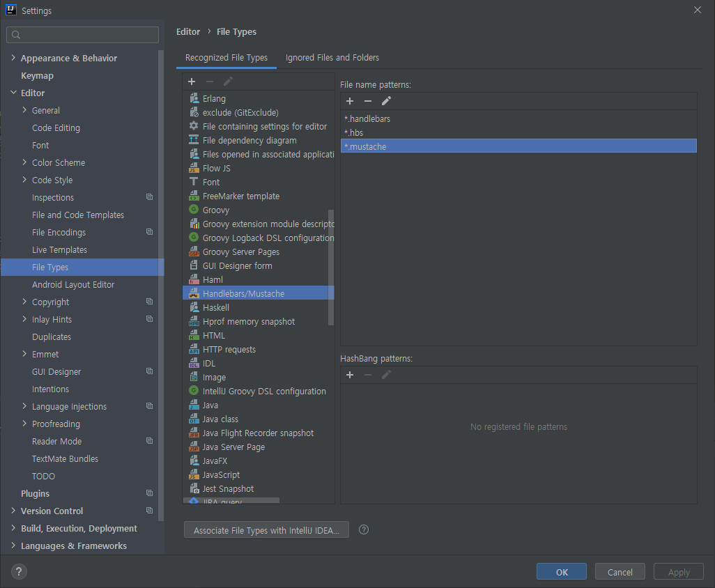Select the *.handlebars pattern
Viewport: 715px width, 588px height.
pyautogui.click(x=518, y=118)
